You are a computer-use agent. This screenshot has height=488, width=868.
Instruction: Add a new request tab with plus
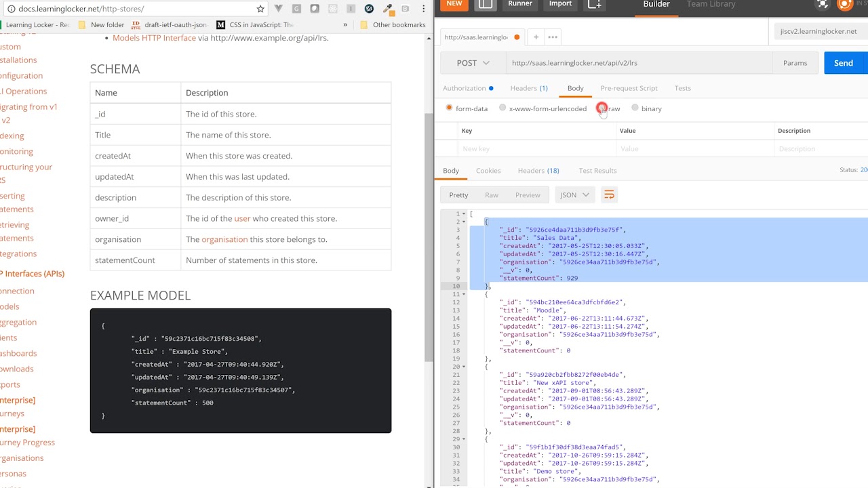536,37
